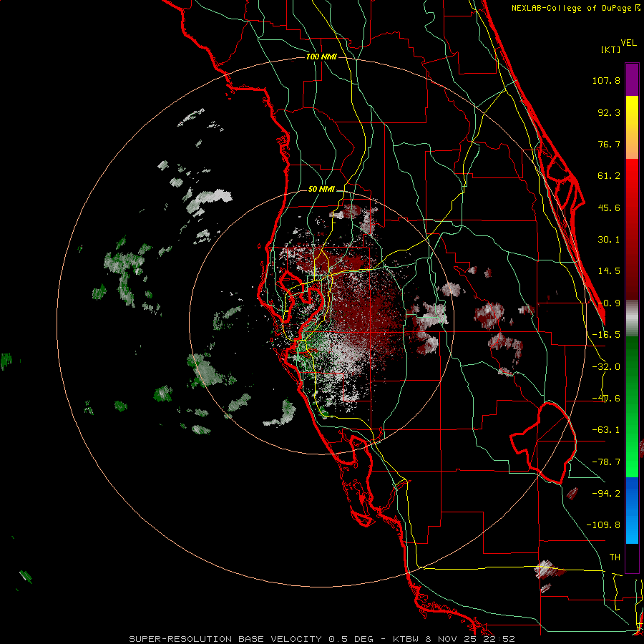Select the -109.8 legend value

tap(603, 525)
